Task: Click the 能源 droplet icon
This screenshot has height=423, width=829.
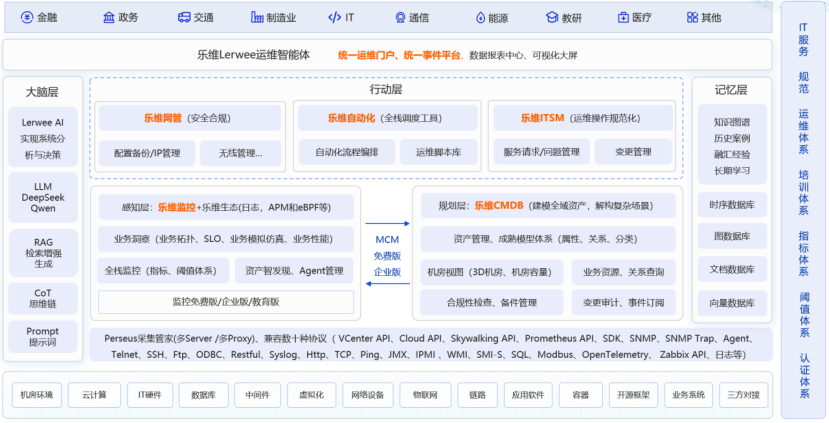Action: click(480, 17)
